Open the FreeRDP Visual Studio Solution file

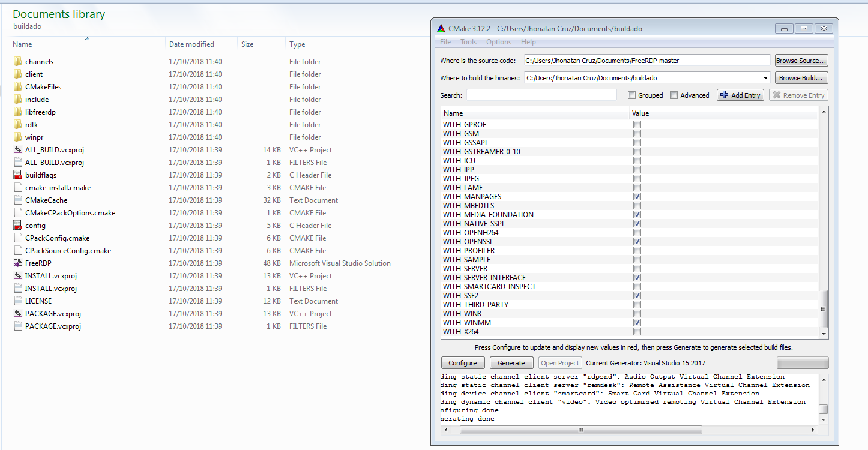coord(18,263)
